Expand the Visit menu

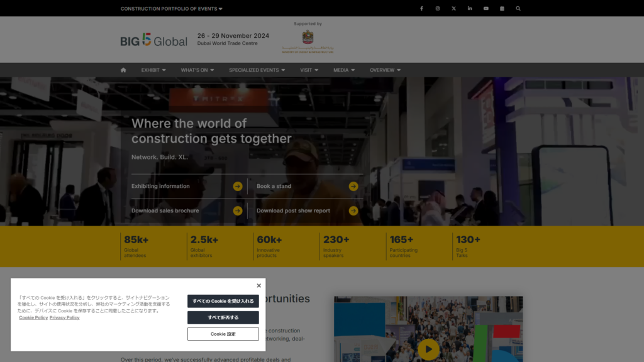309,70
